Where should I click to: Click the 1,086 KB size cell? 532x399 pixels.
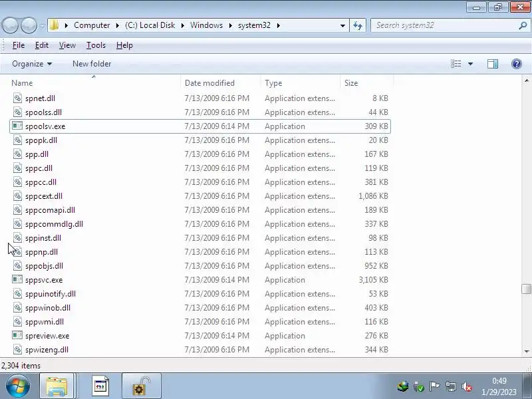[373, 196]
